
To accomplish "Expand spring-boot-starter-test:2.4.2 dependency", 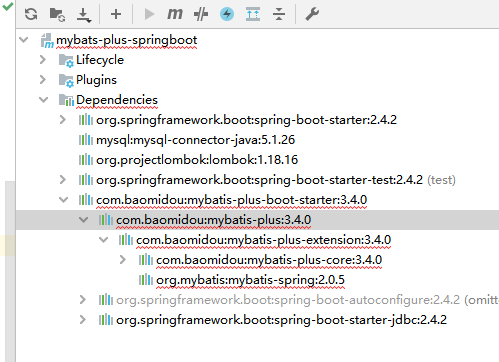I will click(63, 180).
